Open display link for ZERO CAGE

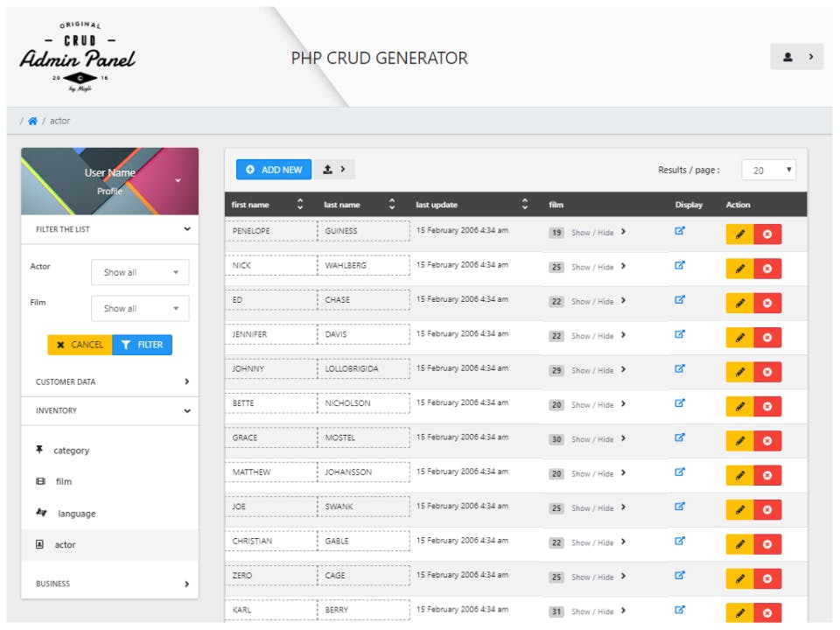pos(679,576)
